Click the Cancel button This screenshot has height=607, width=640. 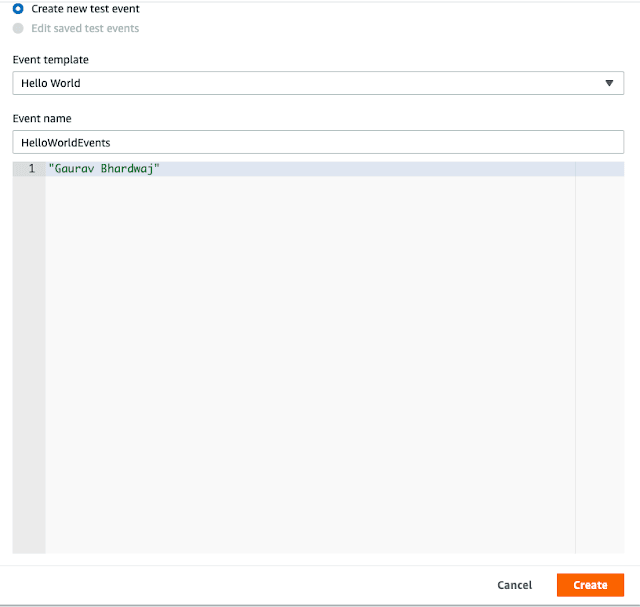pos(514,585)
